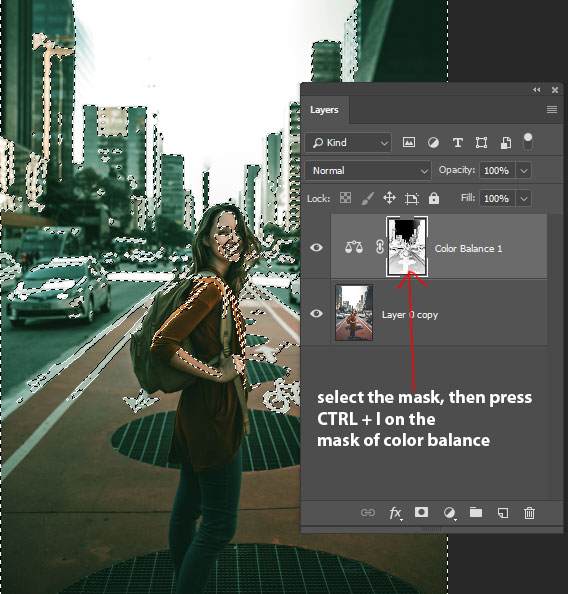This screenshot has height=594, width=568.
Task: Hide the Layer 0 copy layer
Action: click(x=316, y=314)
